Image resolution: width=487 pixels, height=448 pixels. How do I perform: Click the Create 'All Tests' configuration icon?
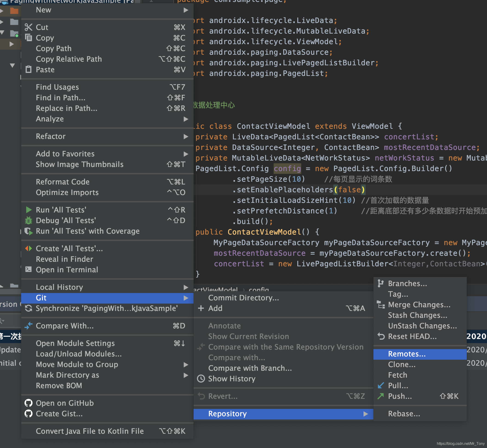coord(29,248)
